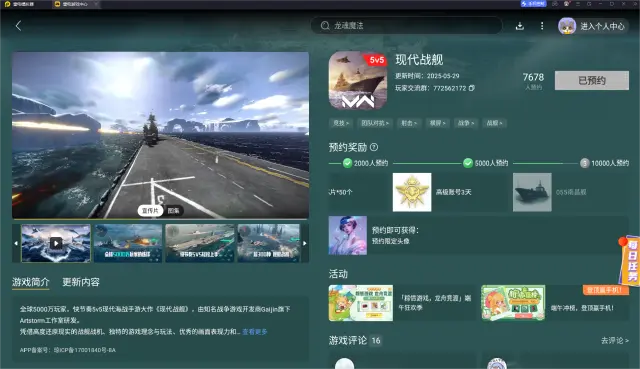The width and height of the screenshot is (640, 369).
Task: Select the second screenshot thumbnail with warship explosion
Action: pos(128,243)
